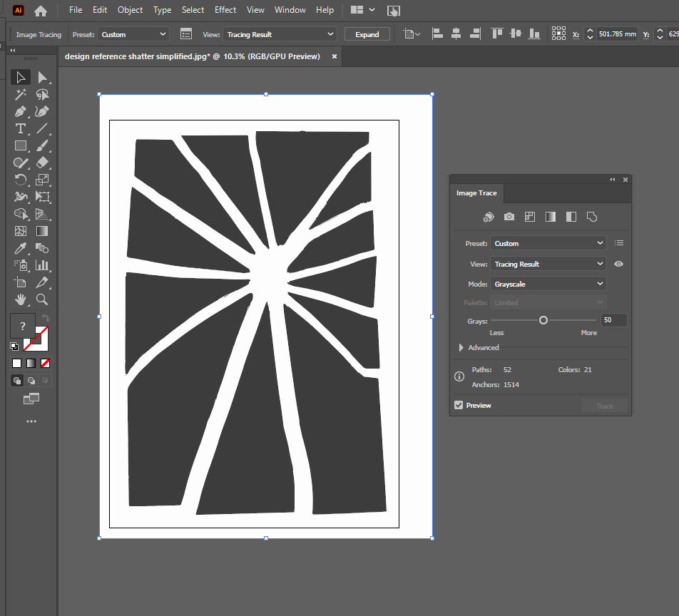Click the Expand button in the options bar
The width and height of the screenshot is (679, 616).
(367, 34)
